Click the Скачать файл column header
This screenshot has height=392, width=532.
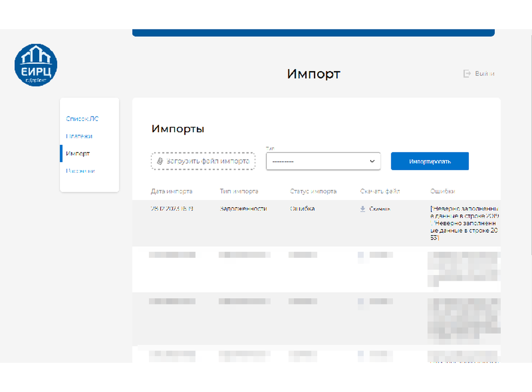(380, 191)
